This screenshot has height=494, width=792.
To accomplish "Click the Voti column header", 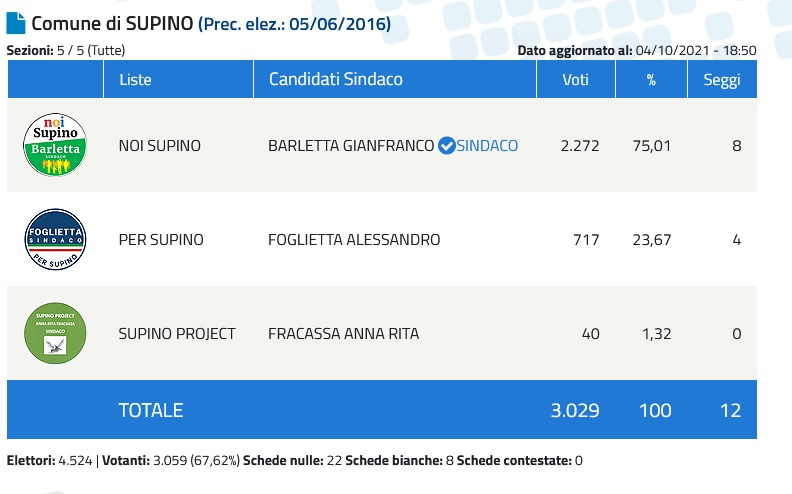I will (x=573, y=80).
